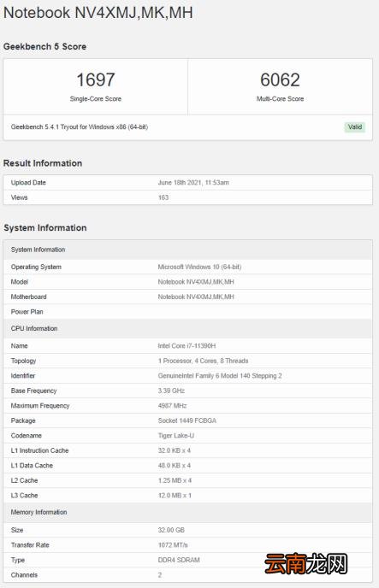Click the Operating System value Windows 10
Image resolution: width=379 pixels, height=588 pixels.
(x=199, y=267)
